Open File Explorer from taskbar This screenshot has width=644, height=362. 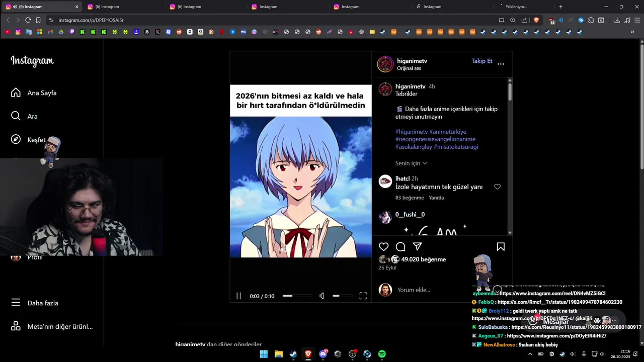[x=279, y=354]
